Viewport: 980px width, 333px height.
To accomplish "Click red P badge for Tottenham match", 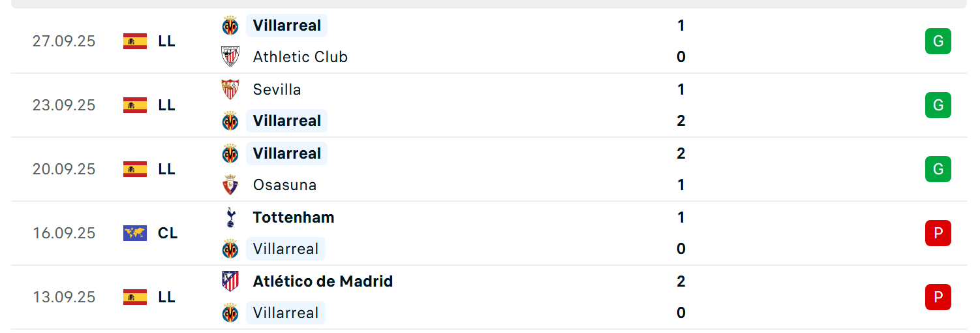I will click(x=938, y=233).
